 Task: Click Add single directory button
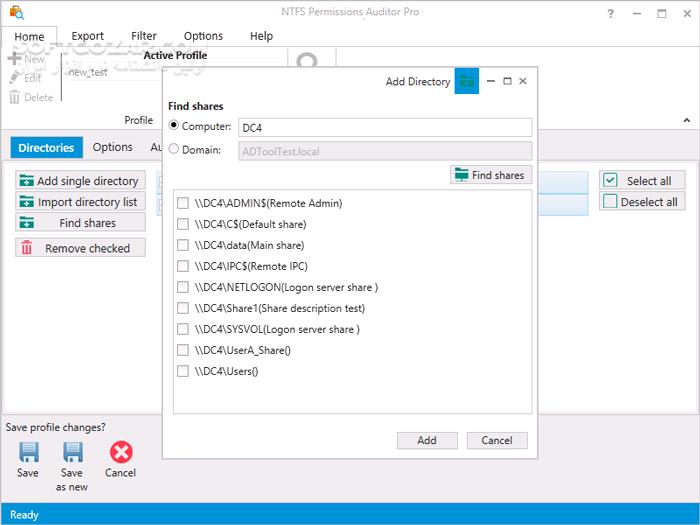click(80, 181)
